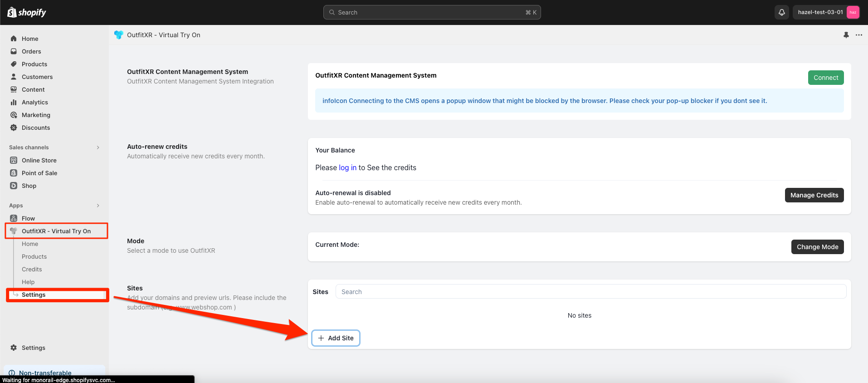Click the plus icon on Add Site
This screenshot has height=383, width=868.
[x=321, y=338]
